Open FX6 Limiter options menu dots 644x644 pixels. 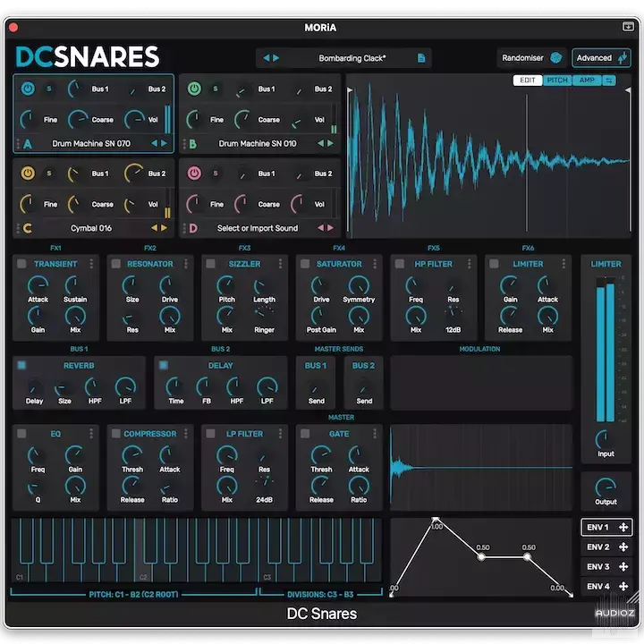pos(563,264)
